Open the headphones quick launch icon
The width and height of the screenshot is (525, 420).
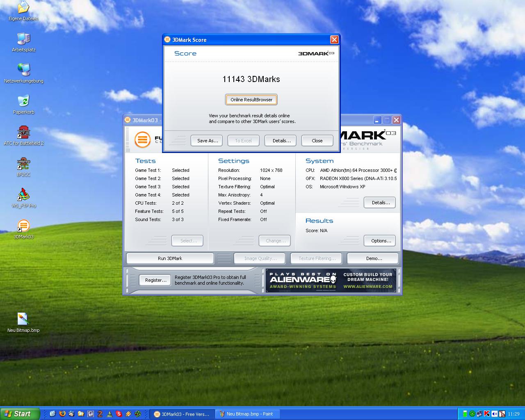pyautogui.click(x=91, y=414)
